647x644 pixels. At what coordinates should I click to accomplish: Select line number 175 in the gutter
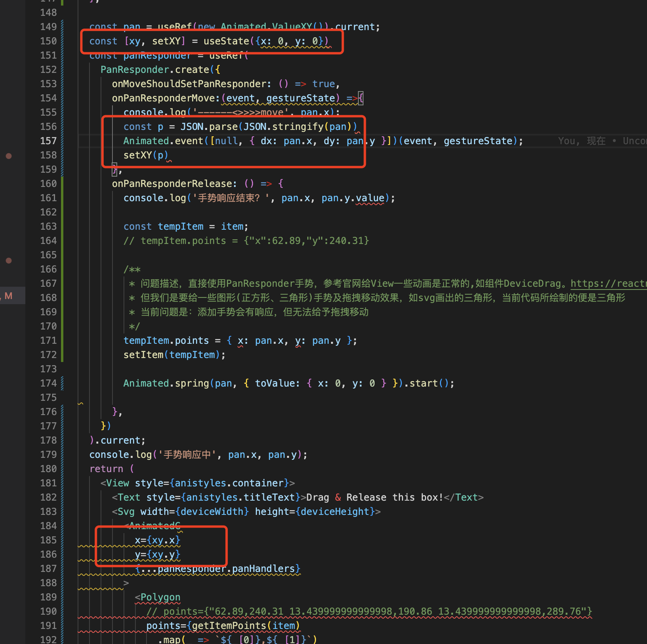pos(48,398)
